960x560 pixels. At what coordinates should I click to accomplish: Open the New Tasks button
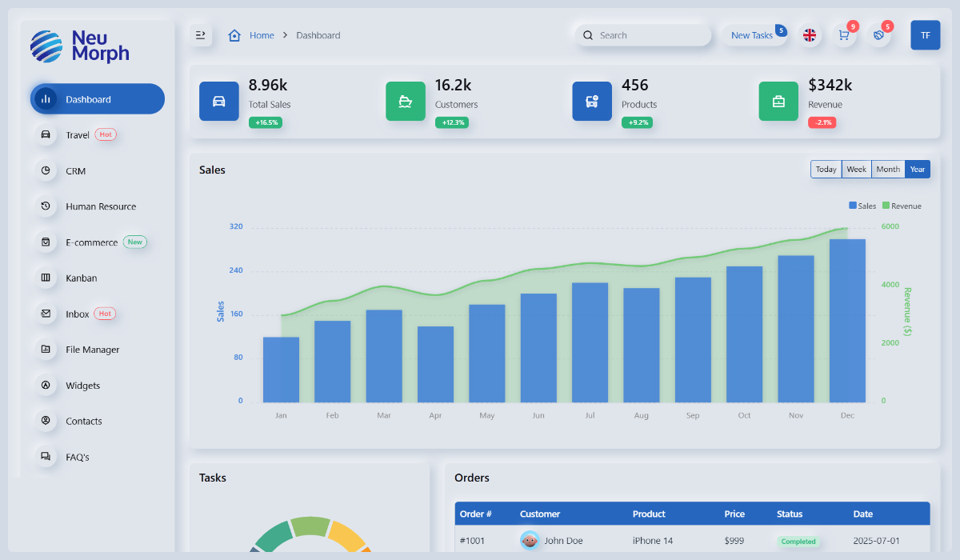point(752,35)
